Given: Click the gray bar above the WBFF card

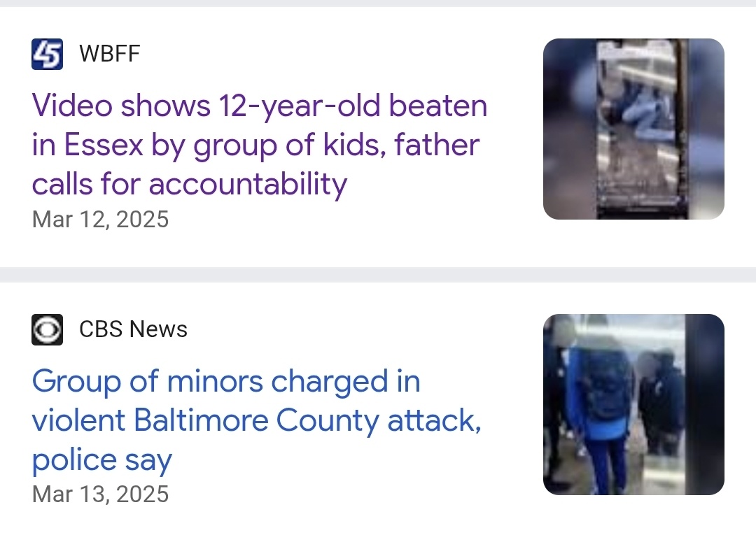Looking at the screenshot, I should [378, 3].
